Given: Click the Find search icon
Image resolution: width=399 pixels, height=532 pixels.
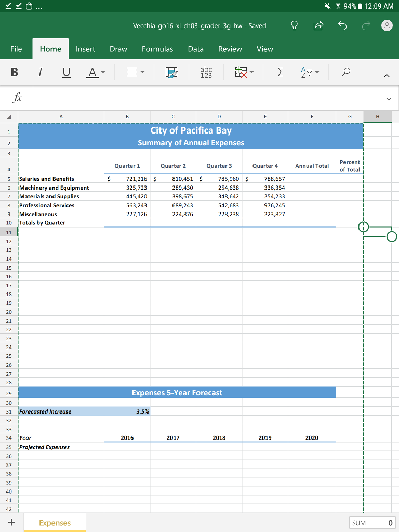Looking at the screenshot, I should (x=345, y=74).
